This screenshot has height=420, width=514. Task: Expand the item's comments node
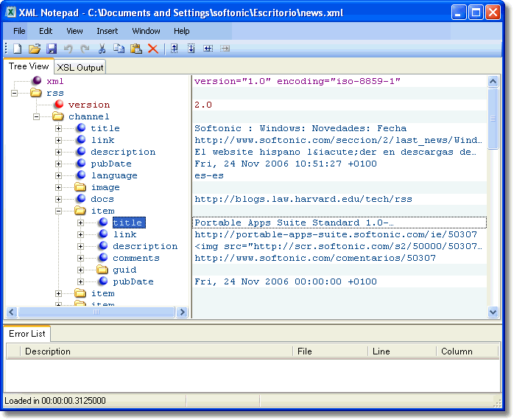81,259
